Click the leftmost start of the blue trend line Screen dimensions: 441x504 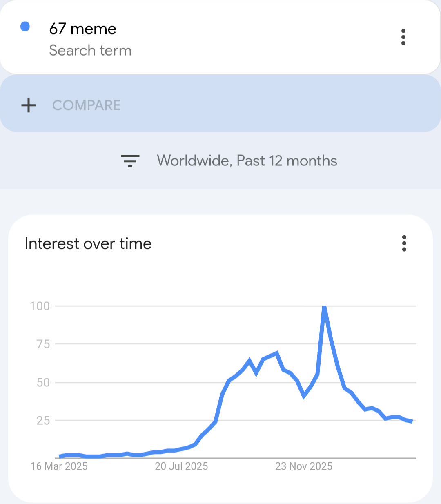click(x=60, y=456)
